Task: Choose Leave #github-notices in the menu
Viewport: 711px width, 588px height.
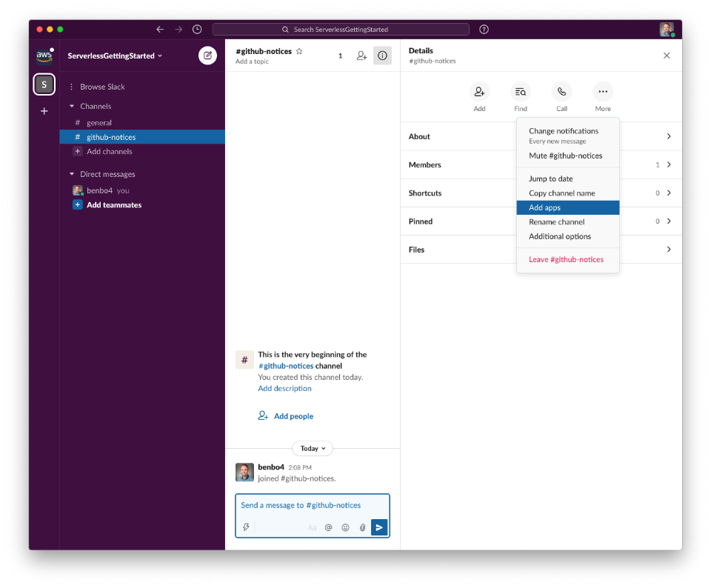Action: pos(566,259)
